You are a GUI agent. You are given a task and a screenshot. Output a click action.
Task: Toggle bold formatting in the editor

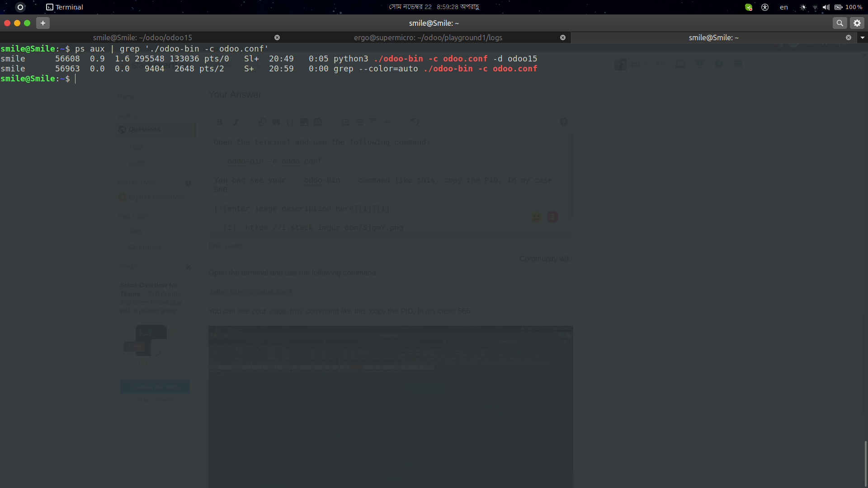click(219, 122)
